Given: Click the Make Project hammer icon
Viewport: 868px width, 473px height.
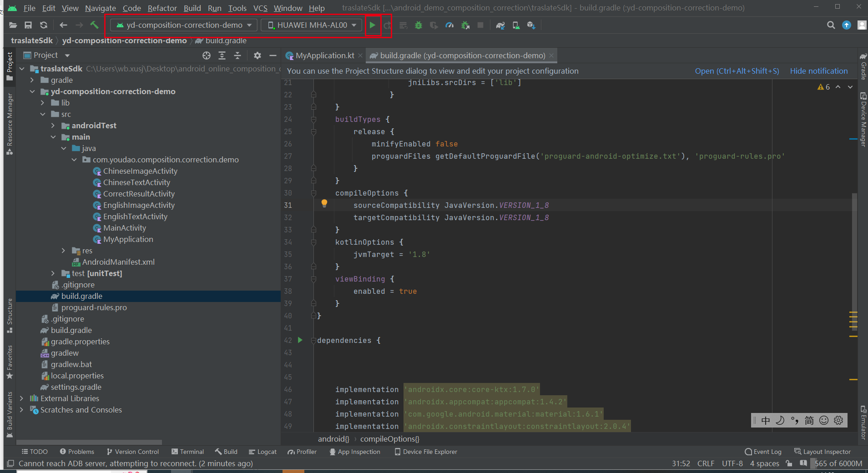Looking at the screenshot, I should [94, 25].
